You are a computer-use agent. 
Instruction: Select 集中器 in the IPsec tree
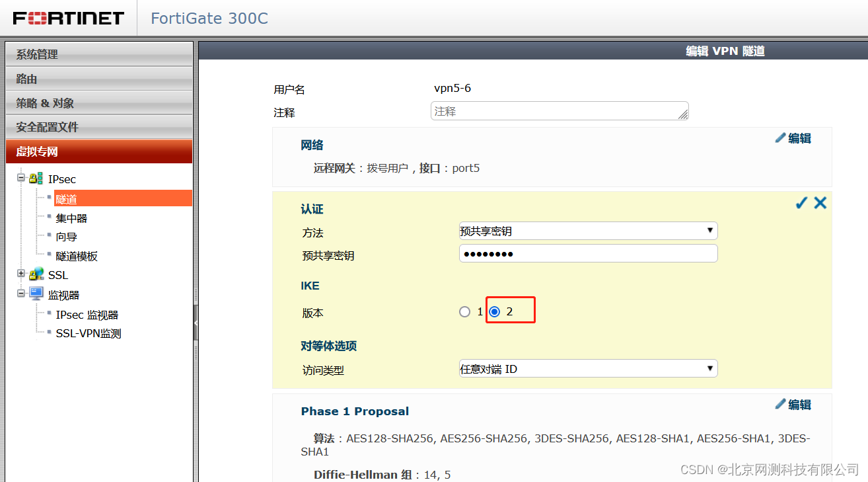[x=71, y=218]
